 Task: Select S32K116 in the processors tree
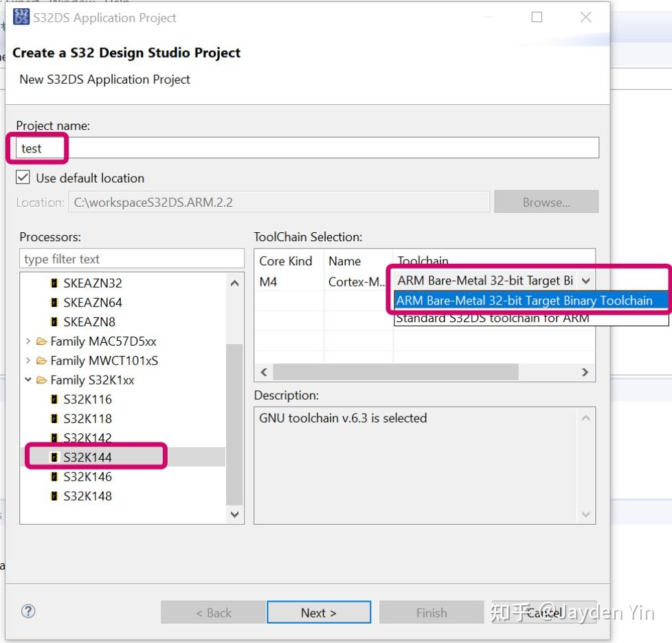[87, 399]
